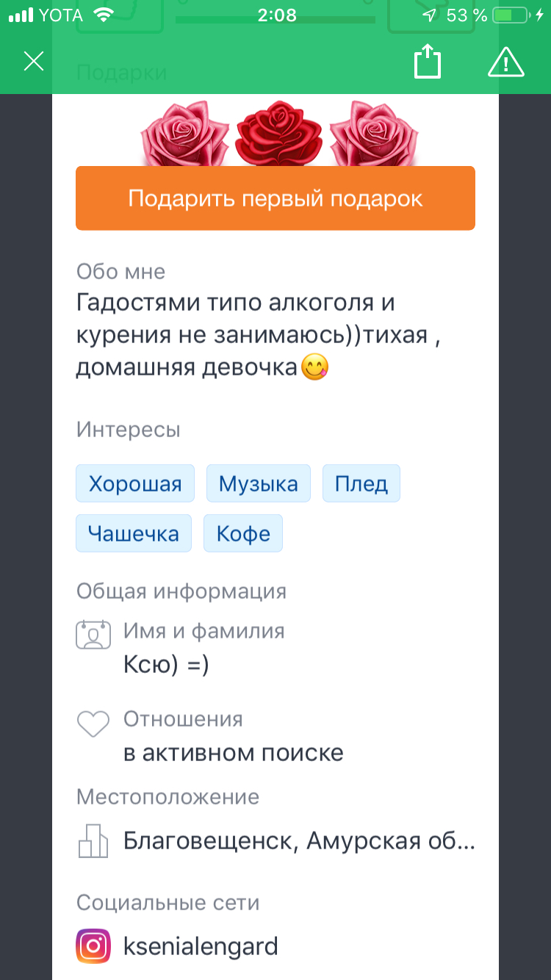Tap the heart relationship icon
Screen dimensions: 551x980
(x=93, y=724)
